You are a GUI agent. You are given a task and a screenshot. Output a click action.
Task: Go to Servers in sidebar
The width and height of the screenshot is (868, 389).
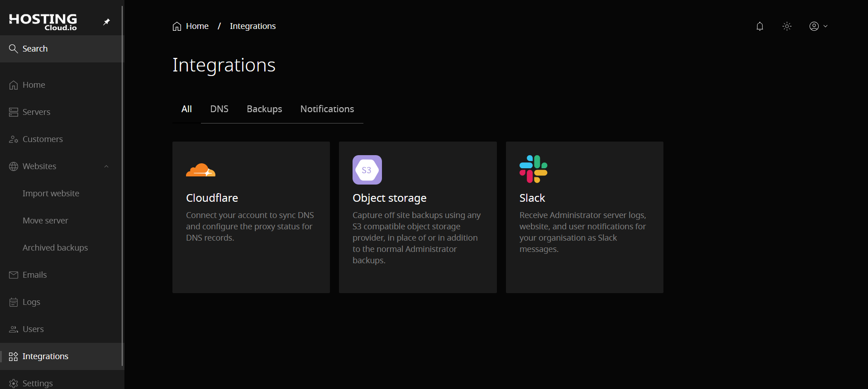click(x=36, y=112)
